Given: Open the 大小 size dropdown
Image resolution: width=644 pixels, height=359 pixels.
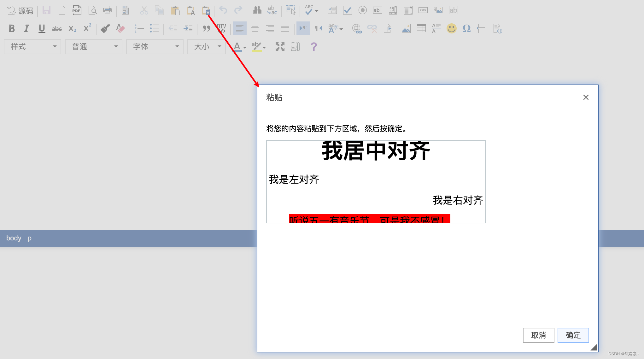Looking at the screenshot, I should pyautogui.click(x=207, y=47).
